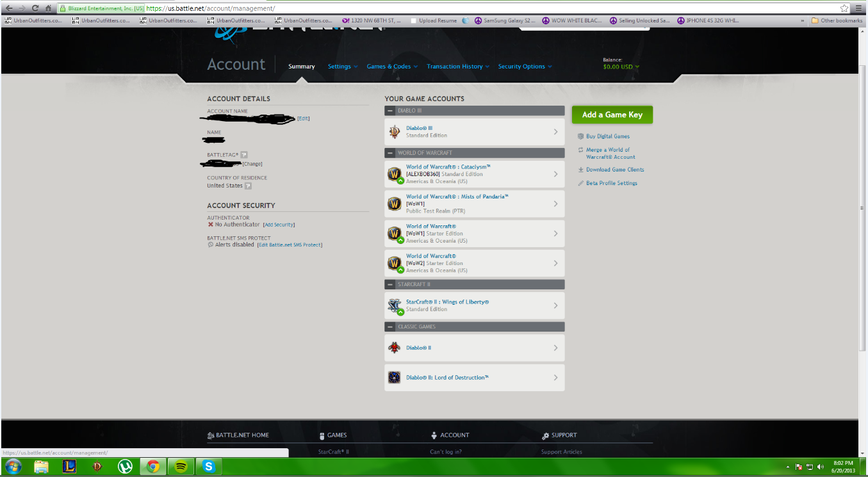868x477 pixels.
Task: Open the Transaction History dropdown
Action: click(458, 67)
